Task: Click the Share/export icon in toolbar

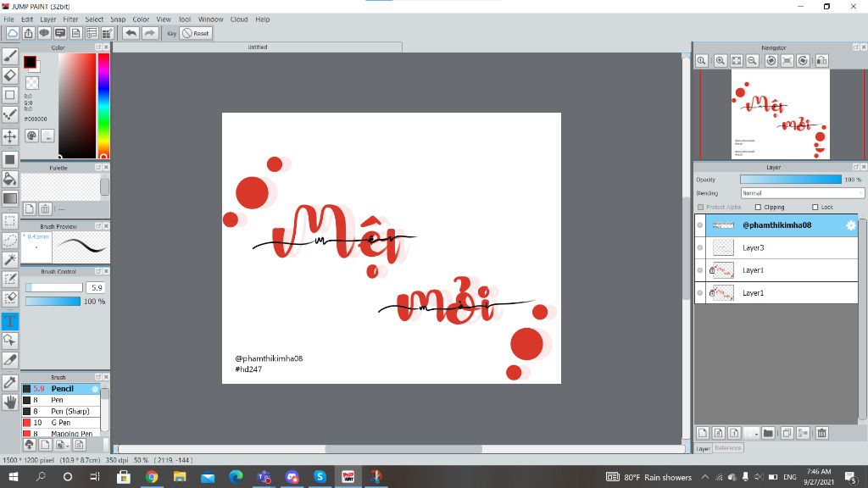Action: pos(28,33)
